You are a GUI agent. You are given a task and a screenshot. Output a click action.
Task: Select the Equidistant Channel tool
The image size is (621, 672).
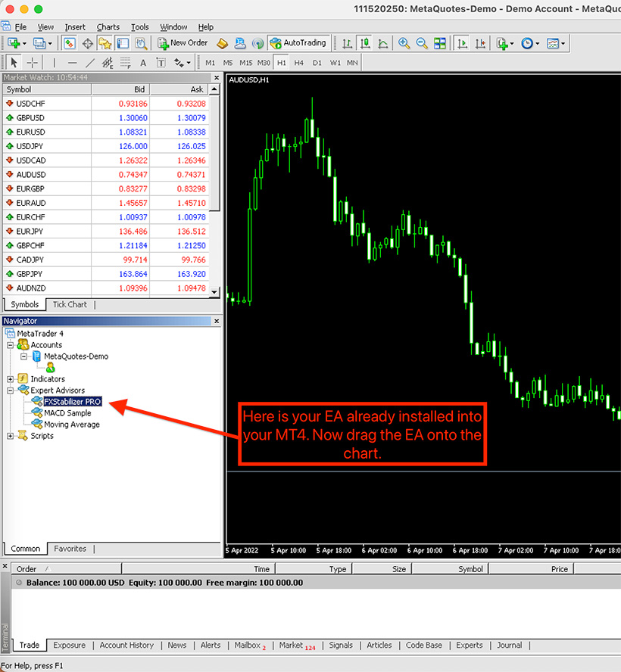click(108, 63)
